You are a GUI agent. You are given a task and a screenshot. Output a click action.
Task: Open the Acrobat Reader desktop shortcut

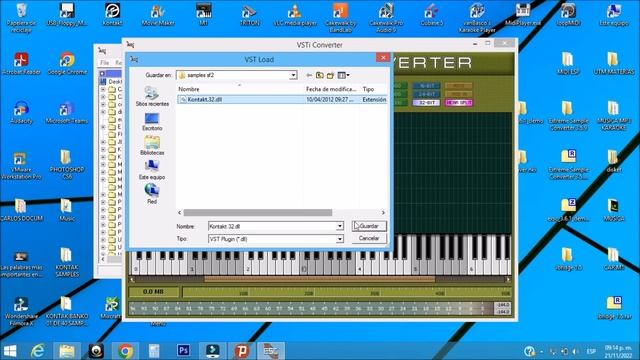[21, 64]
